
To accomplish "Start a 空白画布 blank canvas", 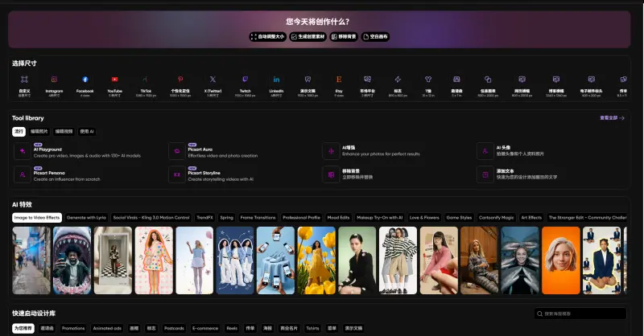I will tap(376, 36).
